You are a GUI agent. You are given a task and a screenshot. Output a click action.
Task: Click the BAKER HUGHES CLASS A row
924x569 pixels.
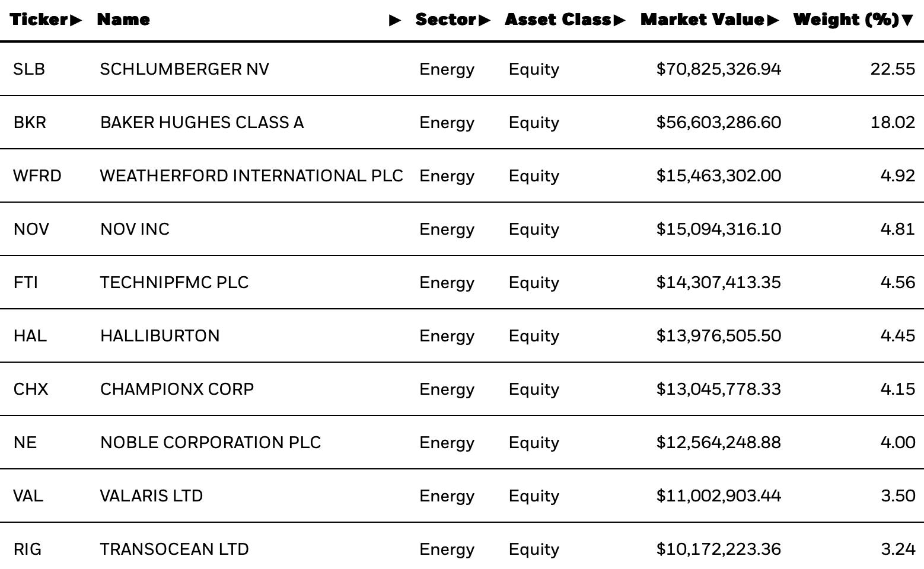pos(462,122)
